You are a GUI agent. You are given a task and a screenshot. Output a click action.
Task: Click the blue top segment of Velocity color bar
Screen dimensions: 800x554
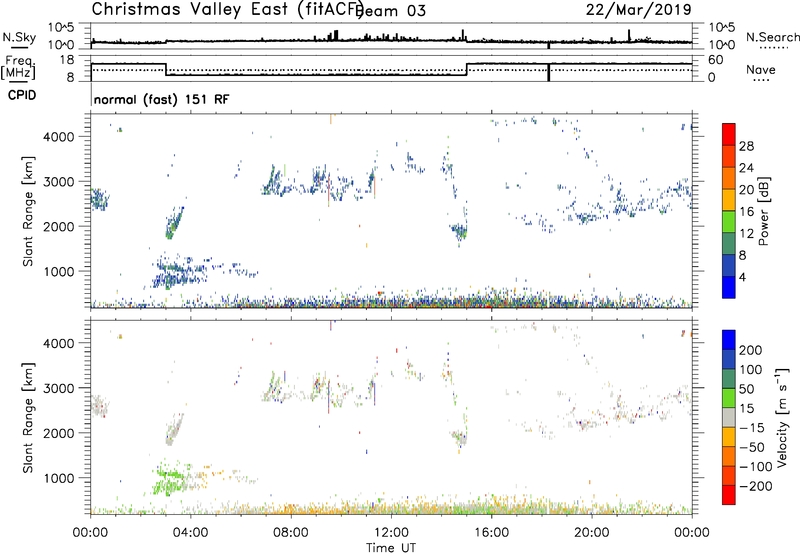click(x=729, y=340)
